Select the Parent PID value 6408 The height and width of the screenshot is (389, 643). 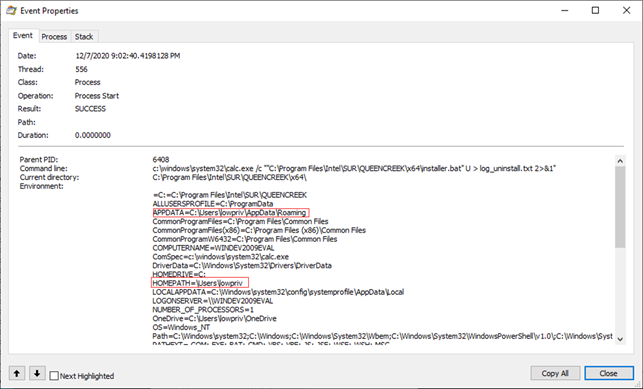click(x=161, y=159)
